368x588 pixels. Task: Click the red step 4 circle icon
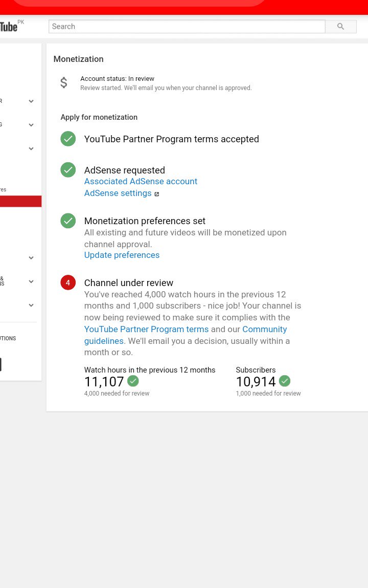[68, 283]
